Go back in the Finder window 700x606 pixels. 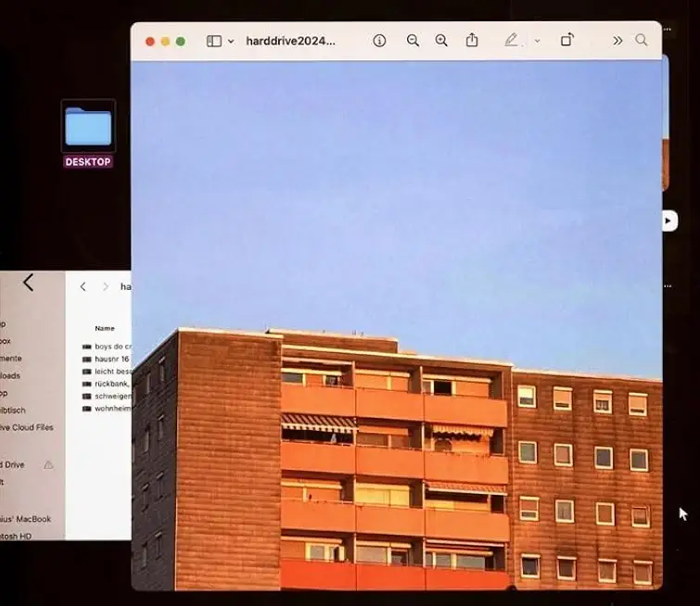(83, 287)
